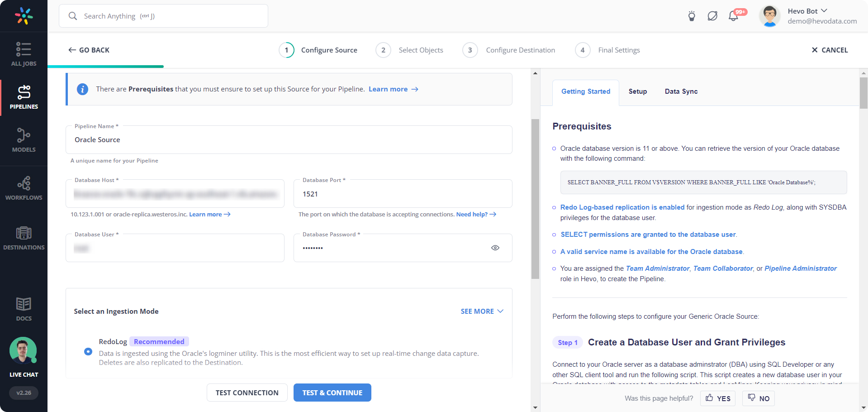Viewport: 868px width, 412px height.
Task: Click TEST & CONTINUE button
Action: (x=332, y=393)
